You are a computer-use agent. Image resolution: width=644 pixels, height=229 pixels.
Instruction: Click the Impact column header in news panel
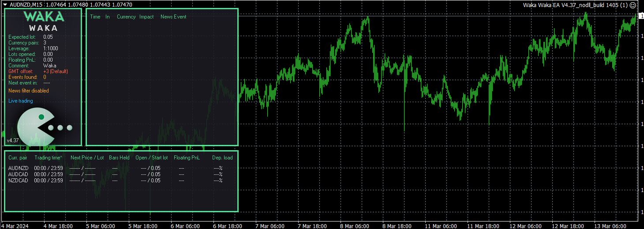tap(146, 17)
